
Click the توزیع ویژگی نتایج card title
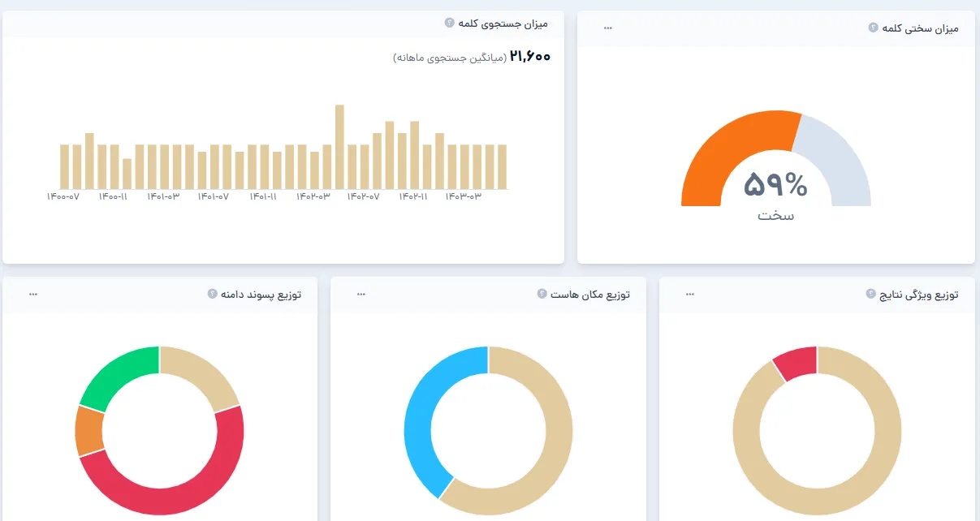(x=919, y=295)
